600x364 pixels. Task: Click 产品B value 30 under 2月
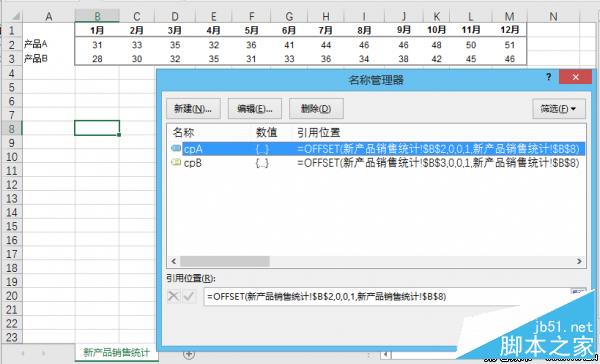pos(137,59)
